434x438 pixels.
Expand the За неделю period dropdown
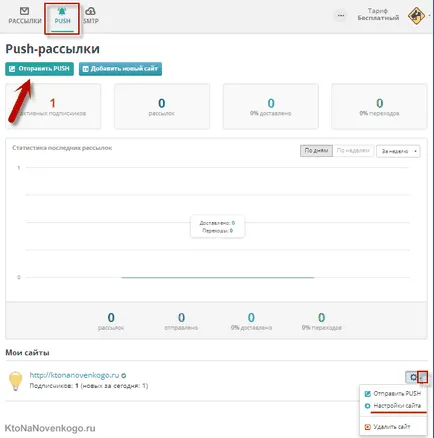click(x=398, y=151)
